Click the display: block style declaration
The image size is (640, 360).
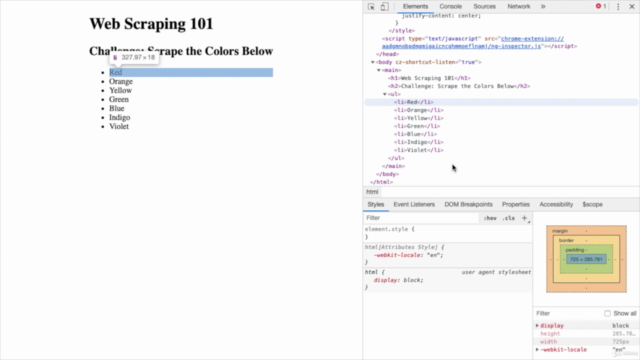pyautogui.click(x=398, y=280)
